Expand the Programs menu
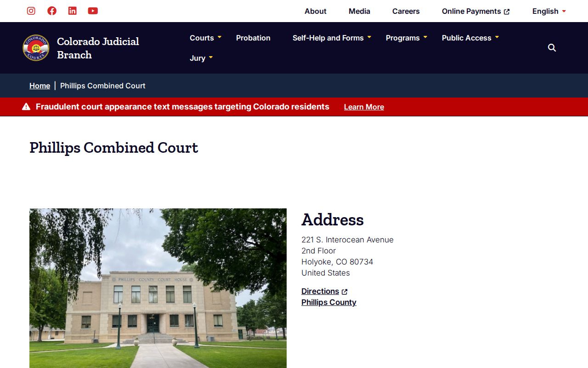The height and width of the screenshot is (368, 588). click(406, 38)
